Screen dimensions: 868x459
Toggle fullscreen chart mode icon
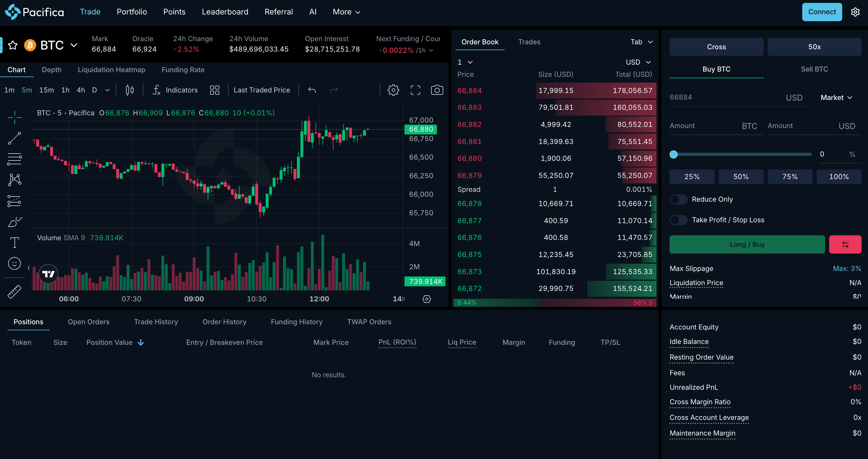click(415, 90)
